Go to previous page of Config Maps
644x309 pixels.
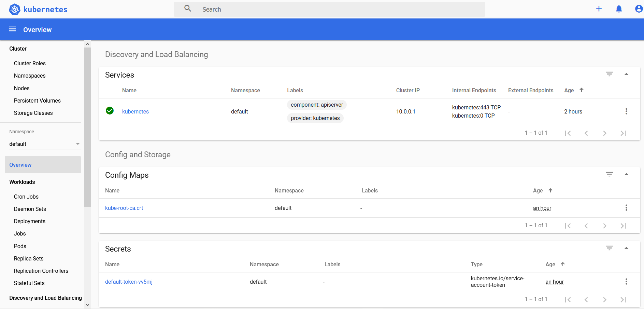586,226
